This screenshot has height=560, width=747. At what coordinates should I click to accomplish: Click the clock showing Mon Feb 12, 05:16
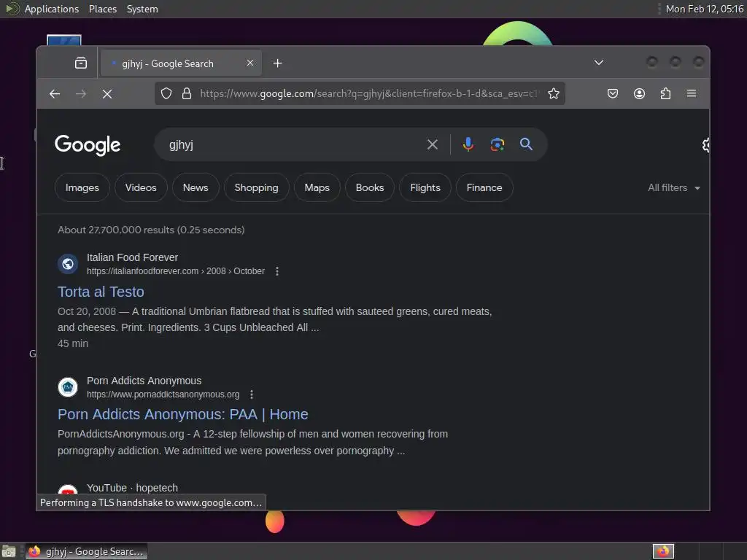(705, 9)
